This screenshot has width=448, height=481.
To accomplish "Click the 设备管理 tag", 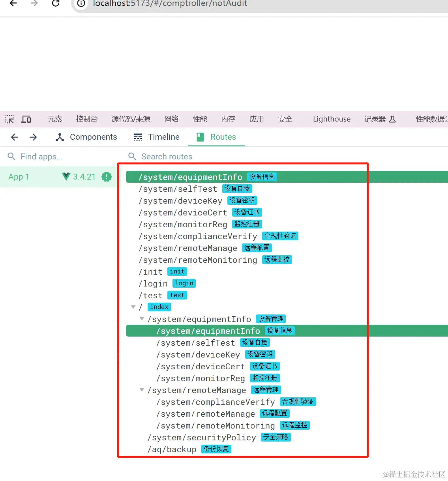I will [271, 319].
